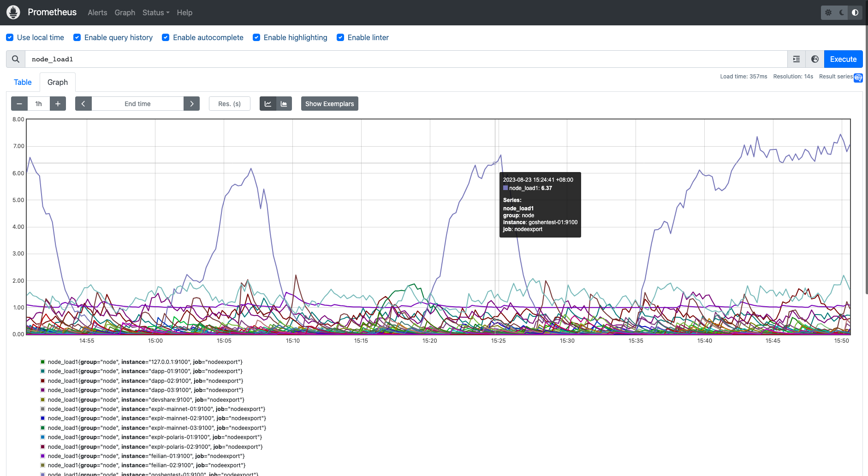Open the Alerts page
This screenshot has width=868, height=476.
click(x=97, y=12)
